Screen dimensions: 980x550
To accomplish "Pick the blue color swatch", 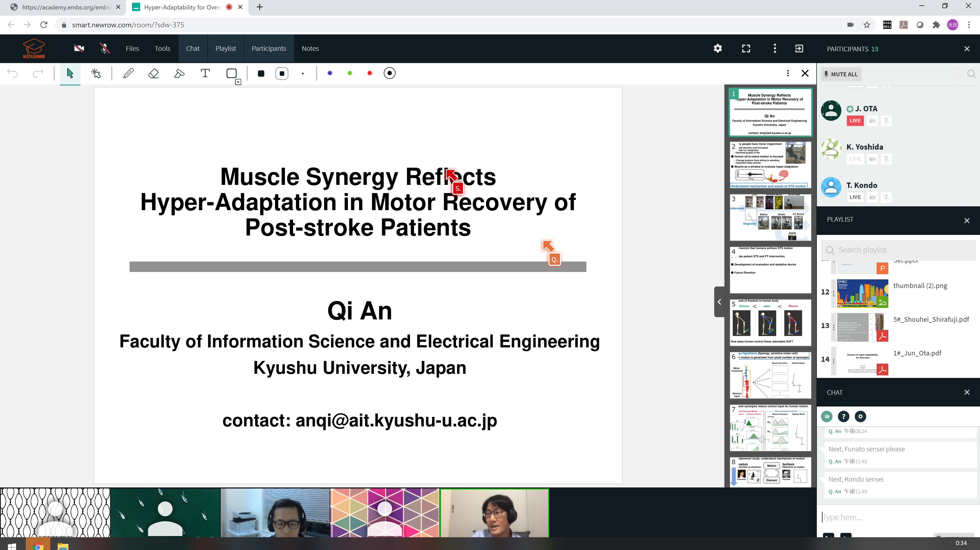I will point(330,73).
